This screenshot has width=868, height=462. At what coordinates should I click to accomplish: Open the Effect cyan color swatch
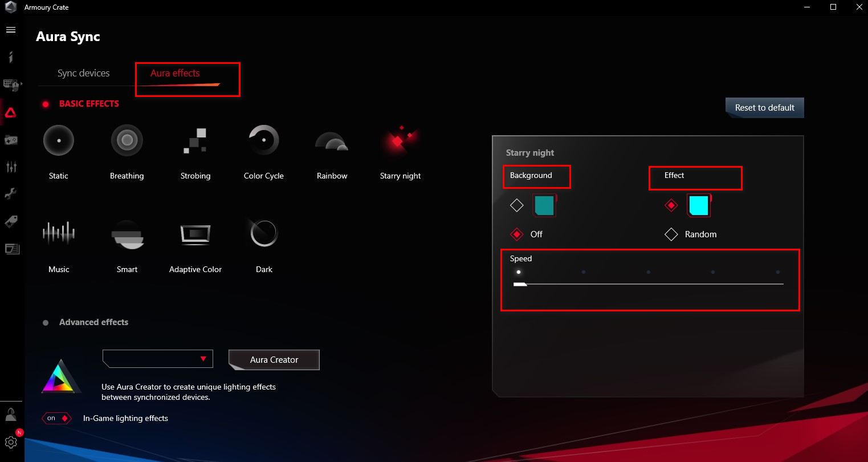(699, 205)
